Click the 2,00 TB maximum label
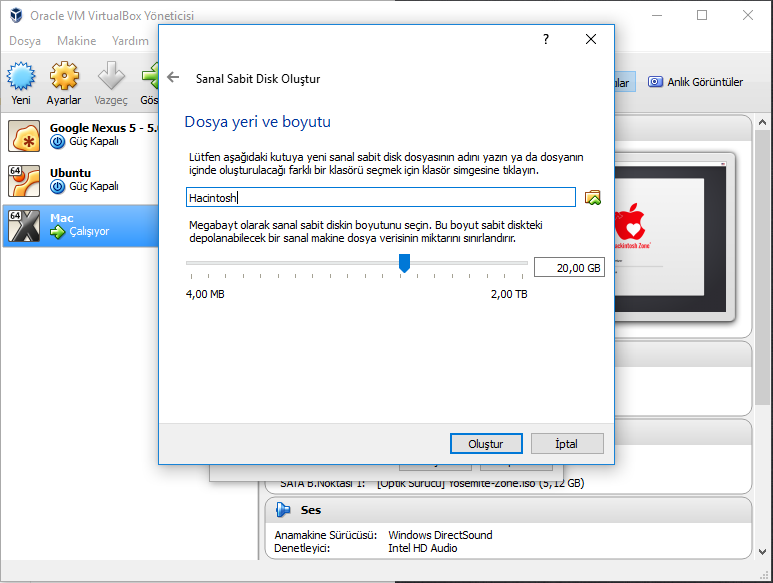The height and width of the screenshot is (583, 773). coord(509,294)
